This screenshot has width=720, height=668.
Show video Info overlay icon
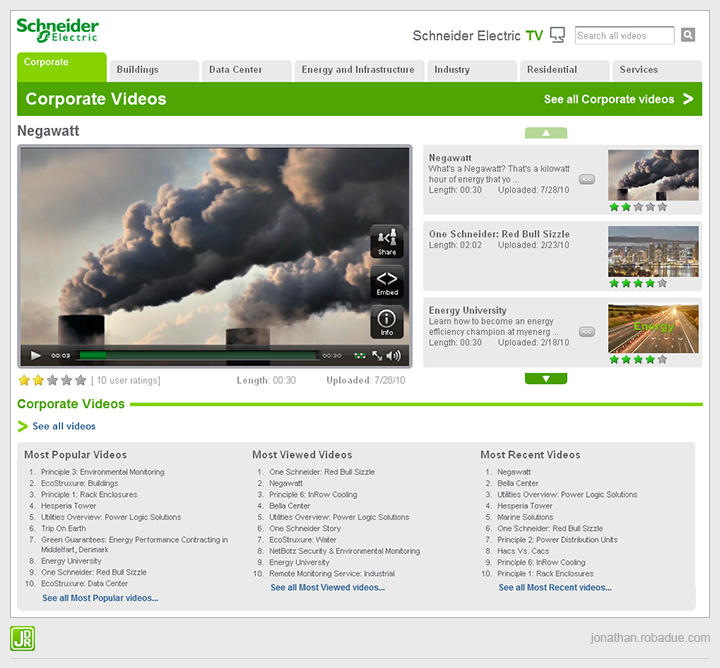point(387,322)
